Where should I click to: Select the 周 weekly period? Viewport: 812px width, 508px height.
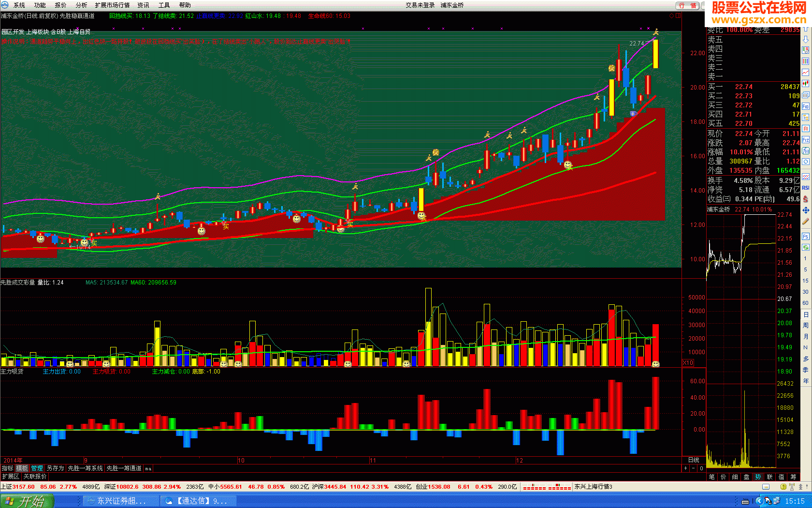click(806, 326)
